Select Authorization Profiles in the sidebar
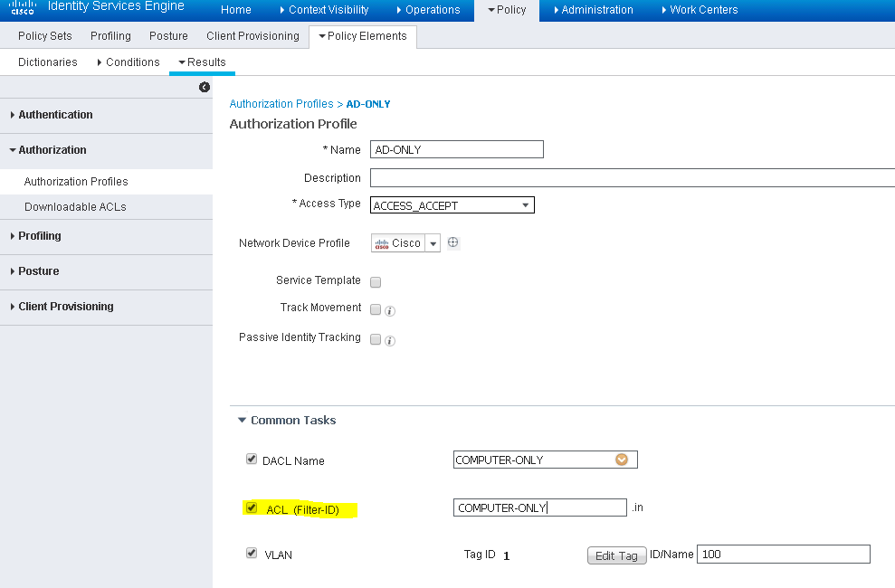 click(76, 181)
